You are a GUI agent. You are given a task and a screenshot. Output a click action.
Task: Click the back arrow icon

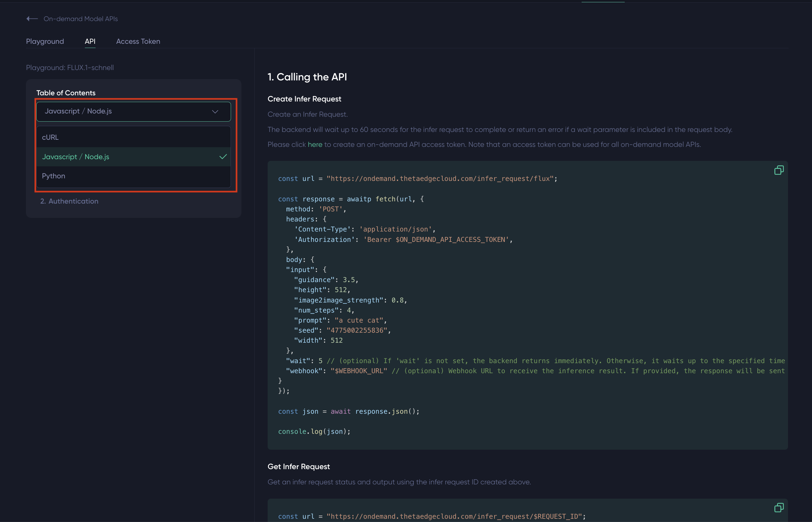coord(32,19)
